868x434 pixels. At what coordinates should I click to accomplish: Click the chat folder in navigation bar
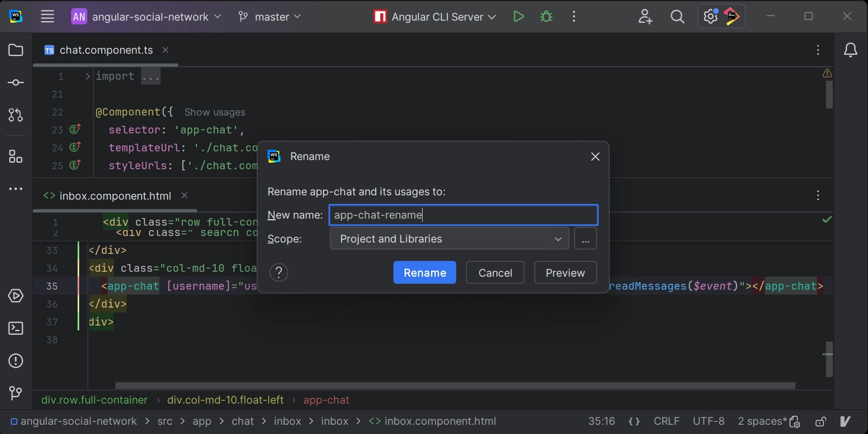[242, 422]
